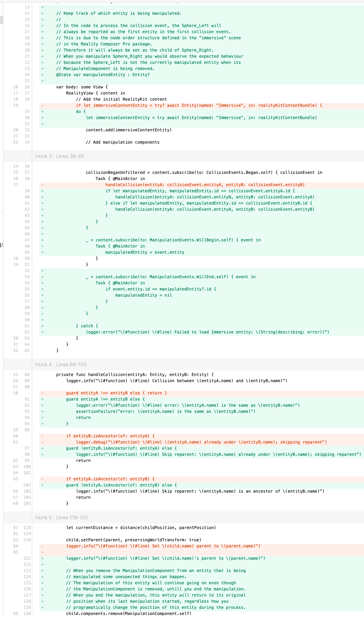Click comment 'ManipulateComponent is being removed.'
364x617 pixels.
click(105, 69)
